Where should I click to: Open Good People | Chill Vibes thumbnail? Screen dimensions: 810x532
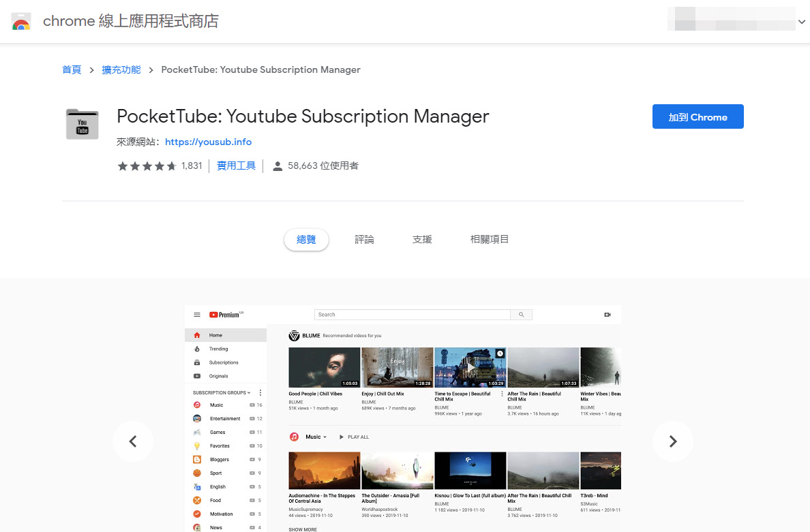[325, 367]
